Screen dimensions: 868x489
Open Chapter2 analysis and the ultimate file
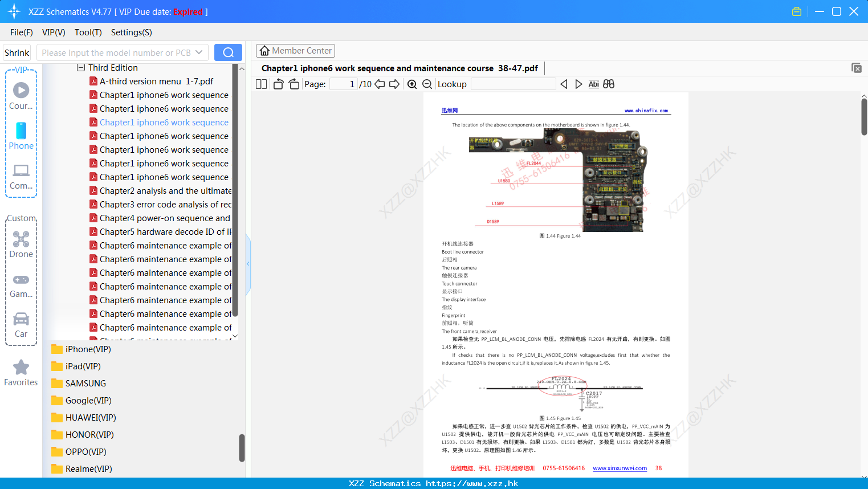(160, 191)
